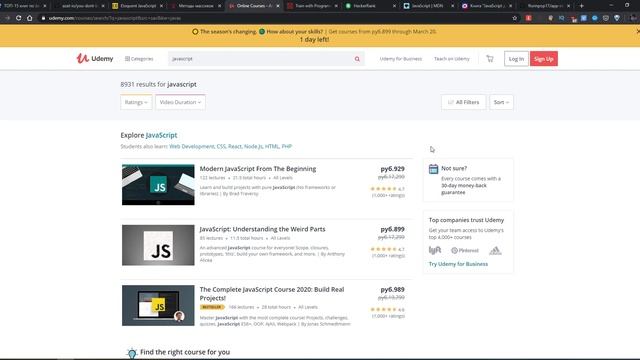Switch to the tab left of Online Courses
The image size is (640, 360).
coord(196,6)
